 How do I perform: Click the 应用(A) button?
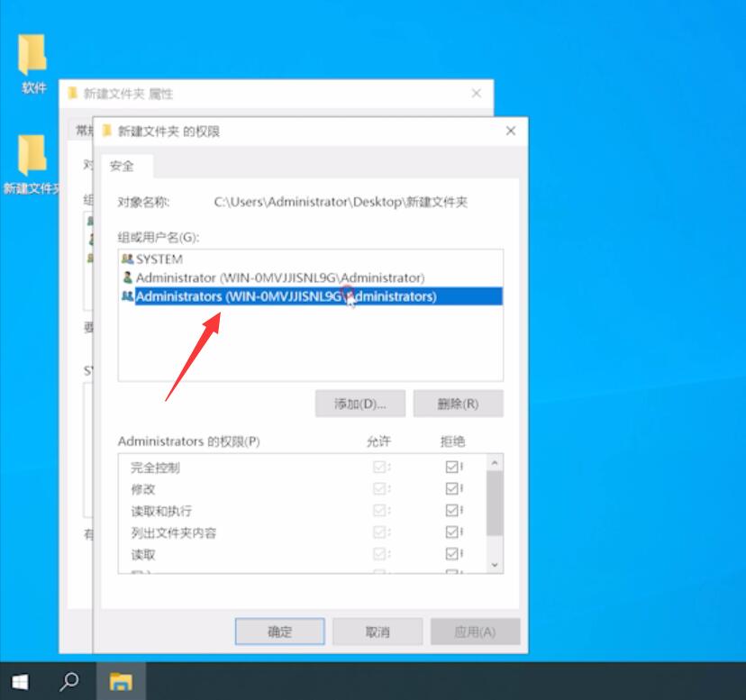(475, 632)
